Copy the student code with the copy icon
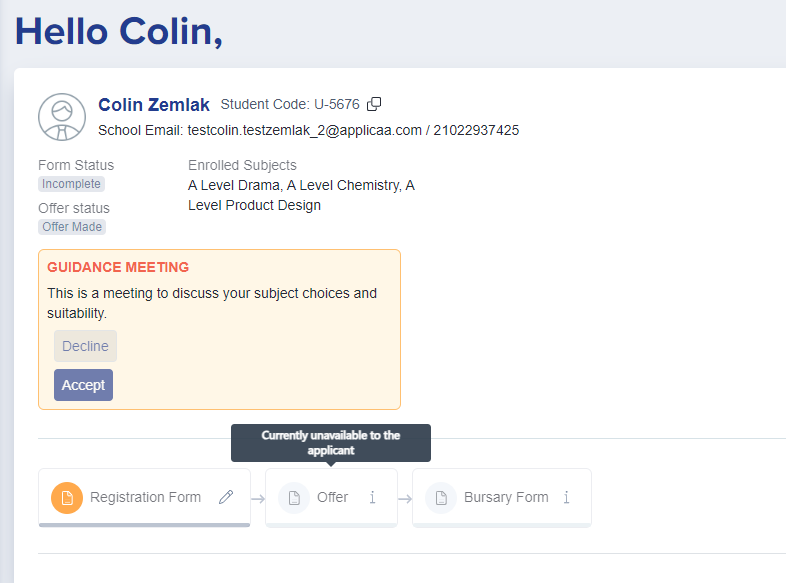This screenshot has width=786, height=583. point(374,104)
